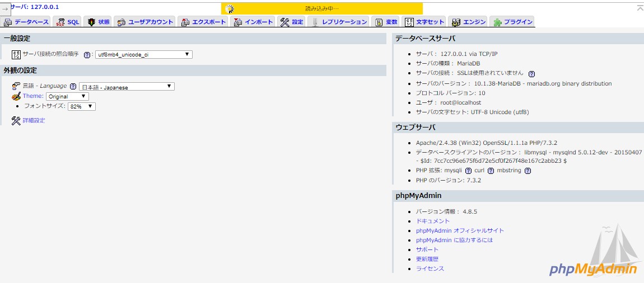
Task: Click the collation sort icon left of サーバ接続の照合順序
Action: 16,55
